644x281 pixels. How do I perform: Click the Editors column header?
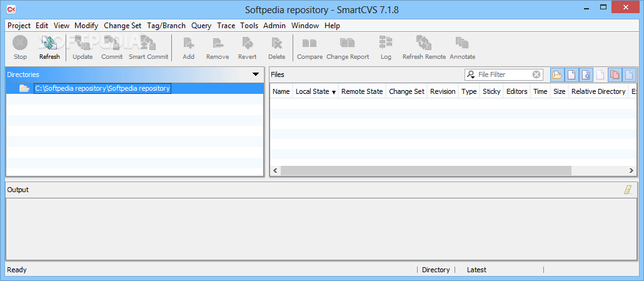click(x=516, y=91)
